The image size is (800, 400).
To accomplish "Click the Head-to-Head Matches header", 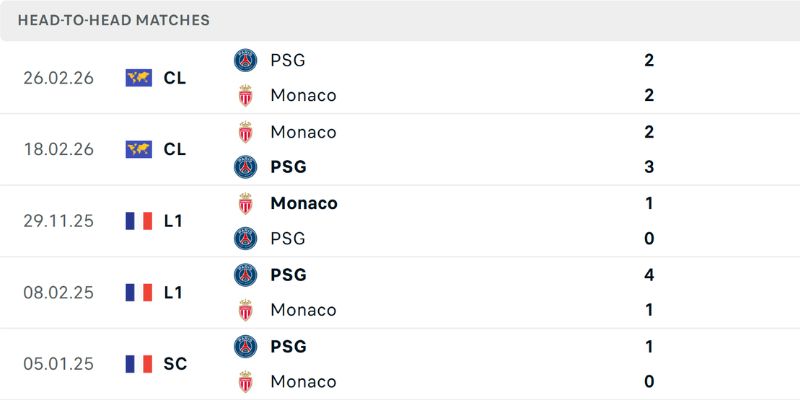I will point(114,20).
